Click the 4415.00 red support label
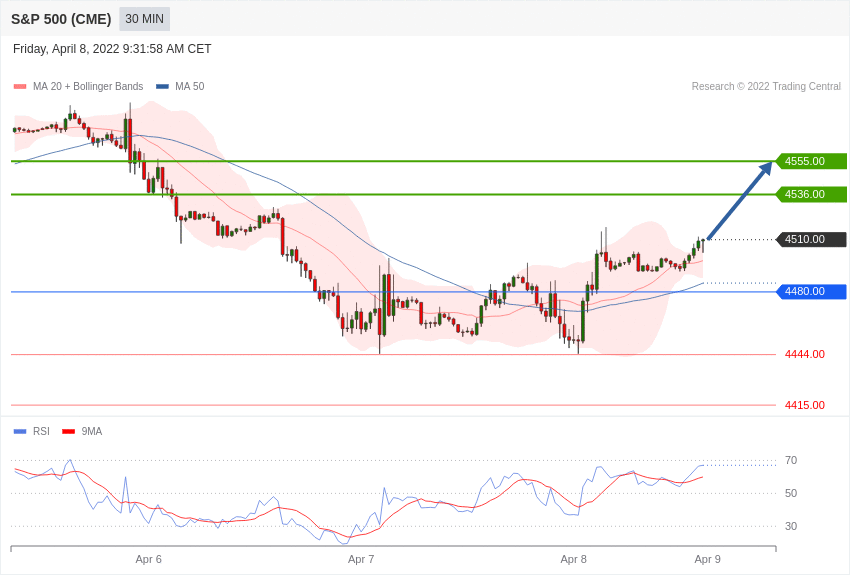 tap(804, 405)
